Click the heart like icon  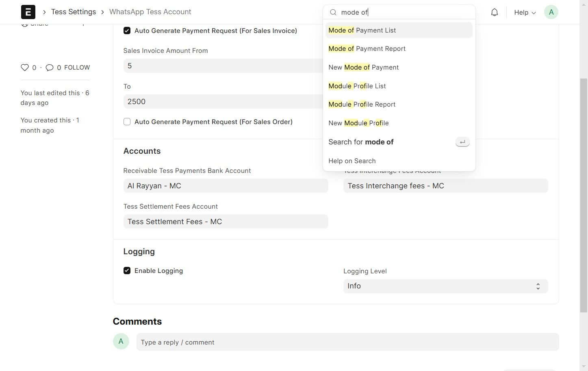25,68
